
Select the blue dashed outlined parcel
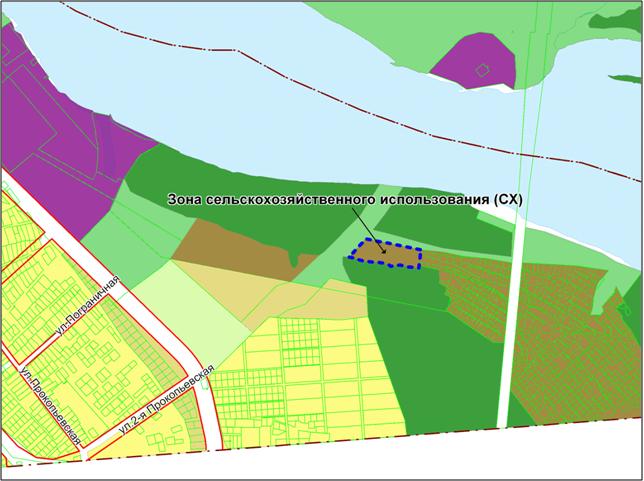pyautogui.click(x=388, y=254)
